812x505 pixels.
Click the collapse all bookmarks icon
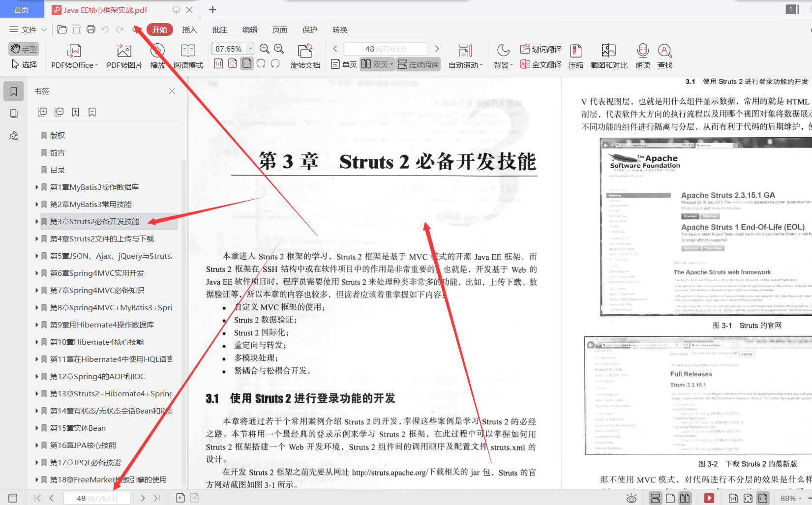click(x=59, y=112)
